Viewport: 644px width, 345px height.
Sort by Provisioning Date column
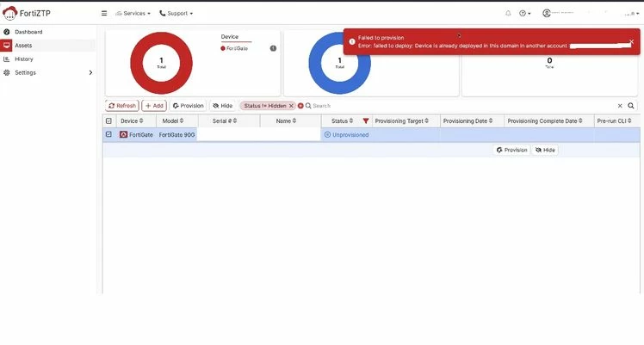(468, 120)
